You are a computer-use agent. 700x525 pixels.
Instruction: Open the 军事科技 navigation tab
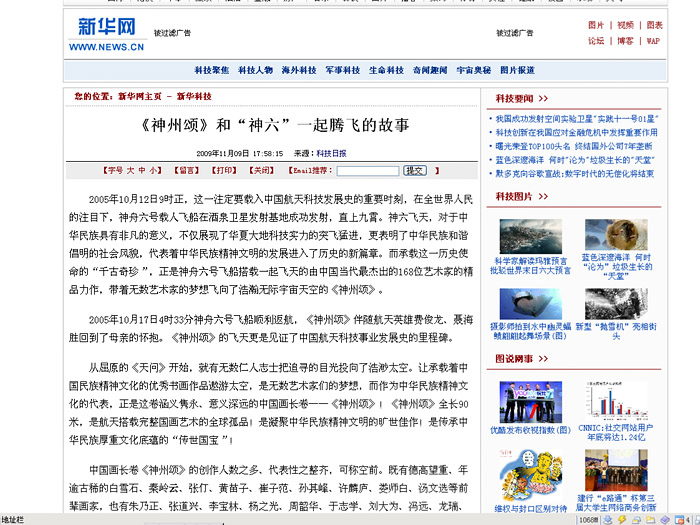(x=343, y=70)
